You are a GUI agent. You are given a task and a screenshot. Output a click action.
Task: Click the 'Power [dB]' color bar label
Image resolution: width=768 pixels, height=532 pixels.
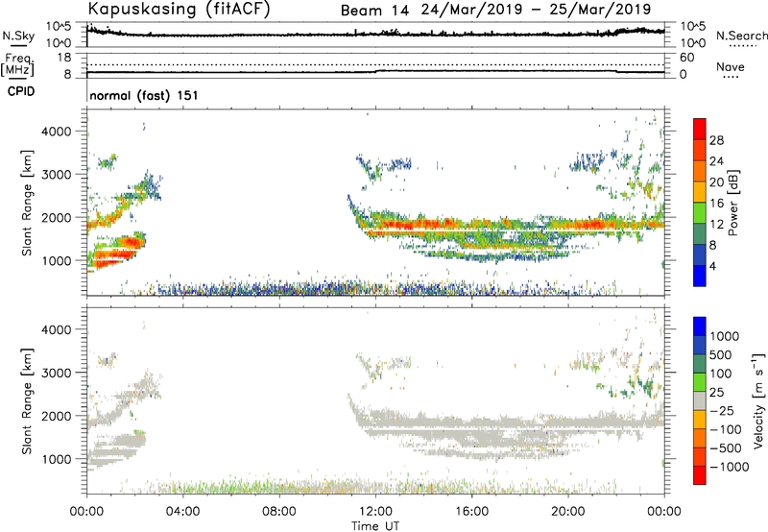coord(732,203)
